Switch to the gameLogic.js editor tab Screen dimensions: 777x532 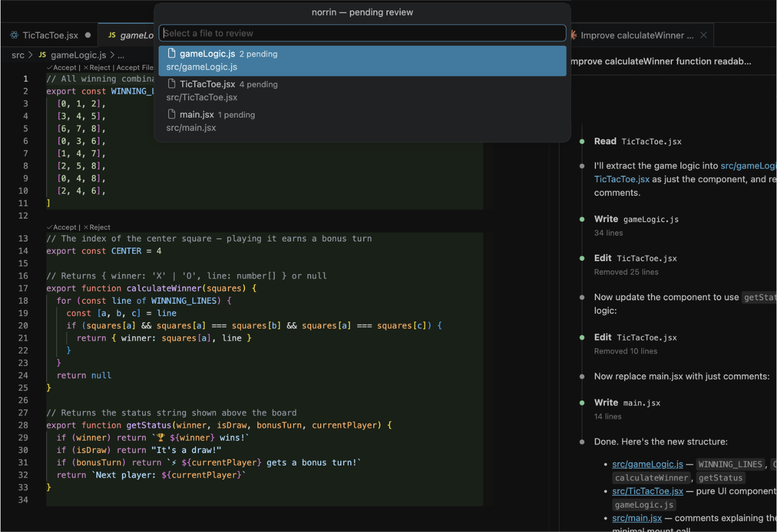[x=130, y=35]
